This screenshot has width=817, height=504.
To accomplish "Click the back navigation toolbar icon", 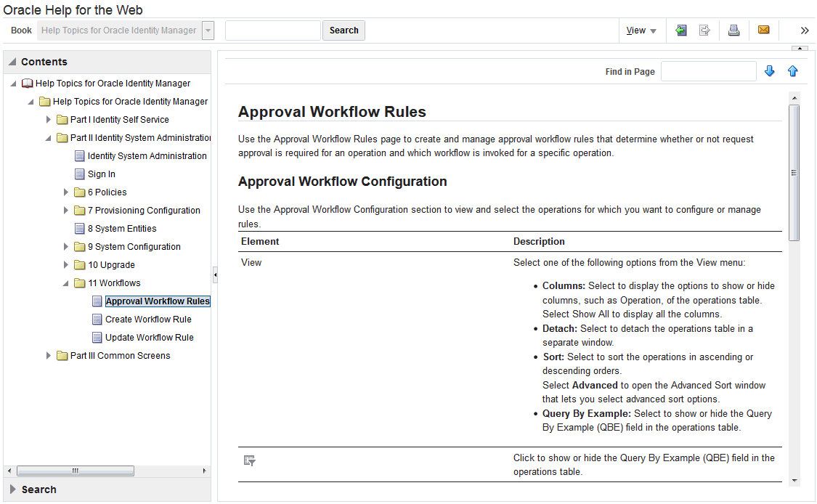I will point(680,31).
